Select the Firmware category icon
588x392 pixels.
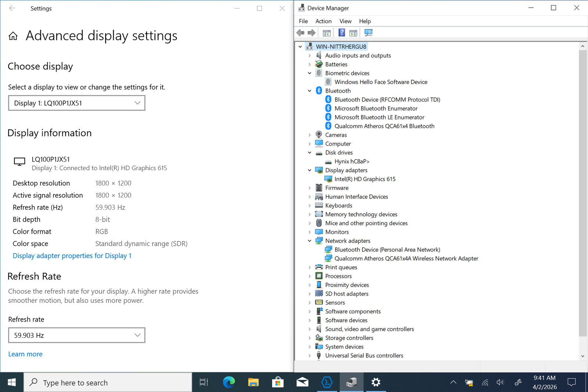click(319, 188)
